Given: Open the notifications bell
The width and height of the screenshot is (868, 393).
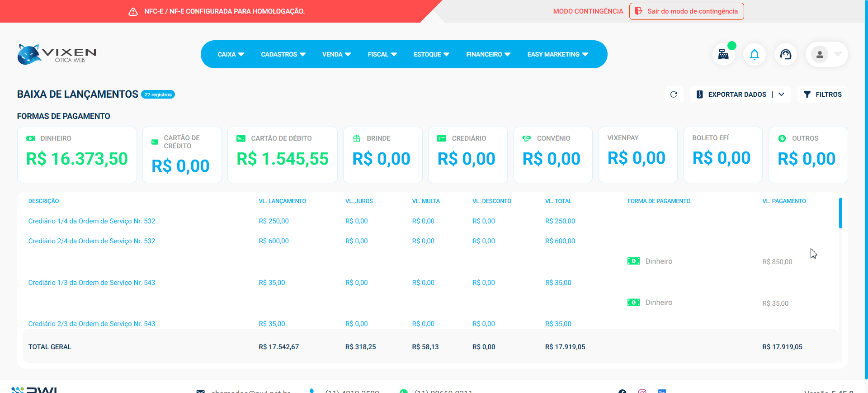Looking at the screenshot, I should click(755, 55).
